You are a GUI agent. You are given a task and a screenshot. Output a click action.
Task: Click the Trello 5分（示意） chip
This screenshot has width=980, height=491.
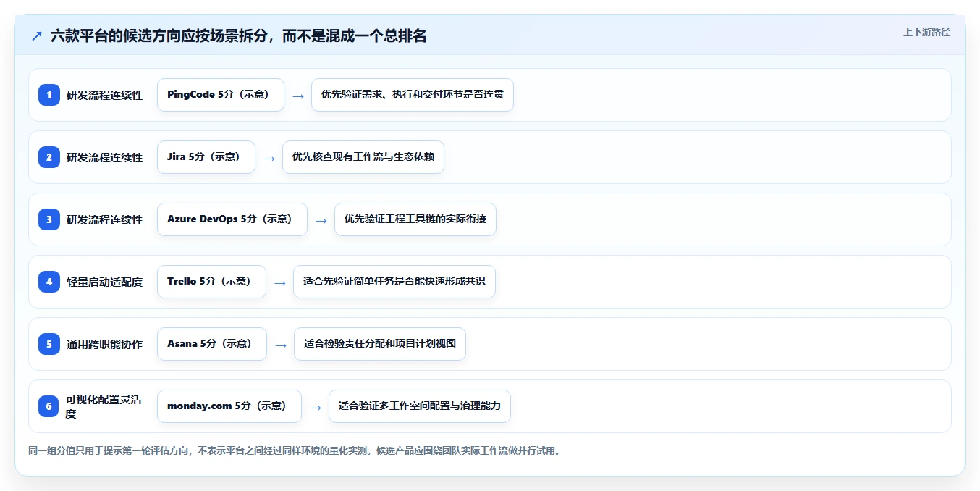(x=211, y=282)
